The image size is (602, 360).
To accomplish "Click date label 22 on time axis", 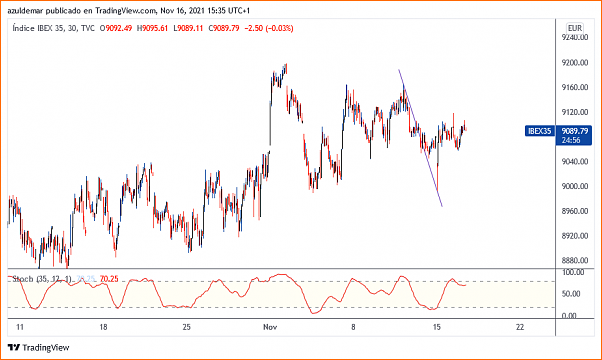I will [x=520, y=327].
